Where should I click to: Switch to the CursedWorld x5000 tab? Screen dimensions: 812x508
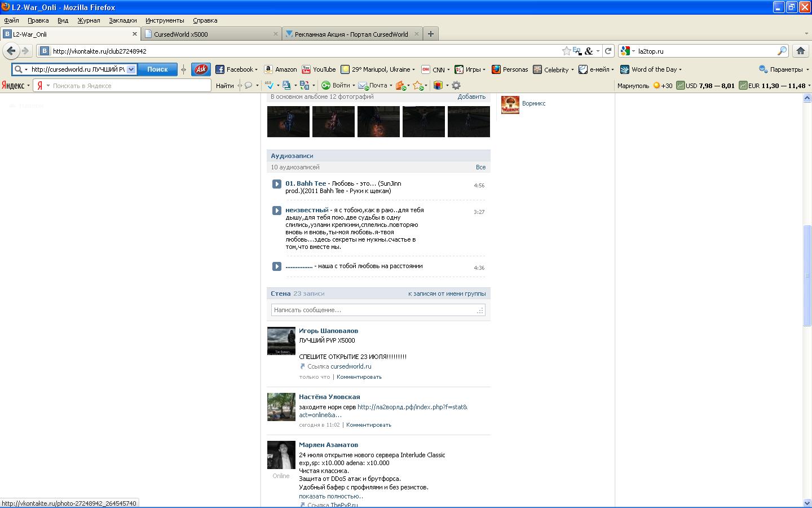click(211, 34)
